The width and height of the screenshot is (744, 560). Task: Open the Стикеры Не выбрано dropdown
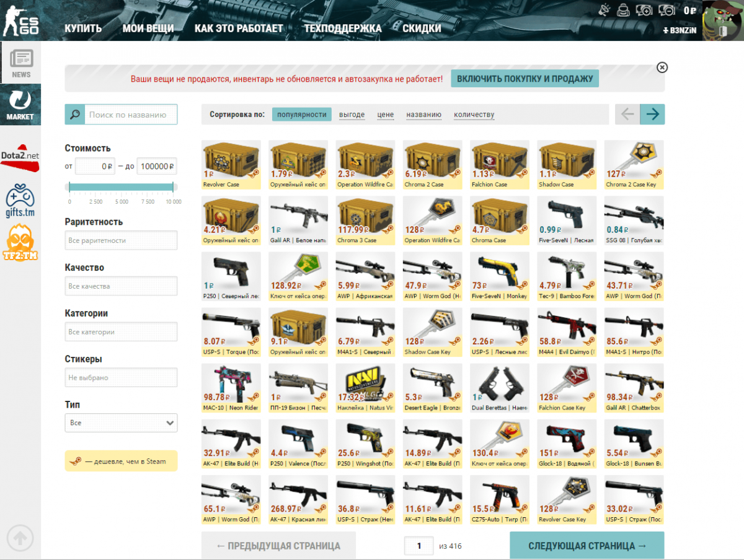point(121,377)
